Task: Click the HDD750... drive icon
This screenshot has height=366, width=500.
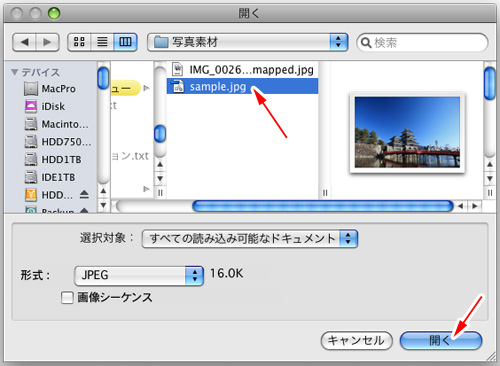Action: [x=31, y=142]
